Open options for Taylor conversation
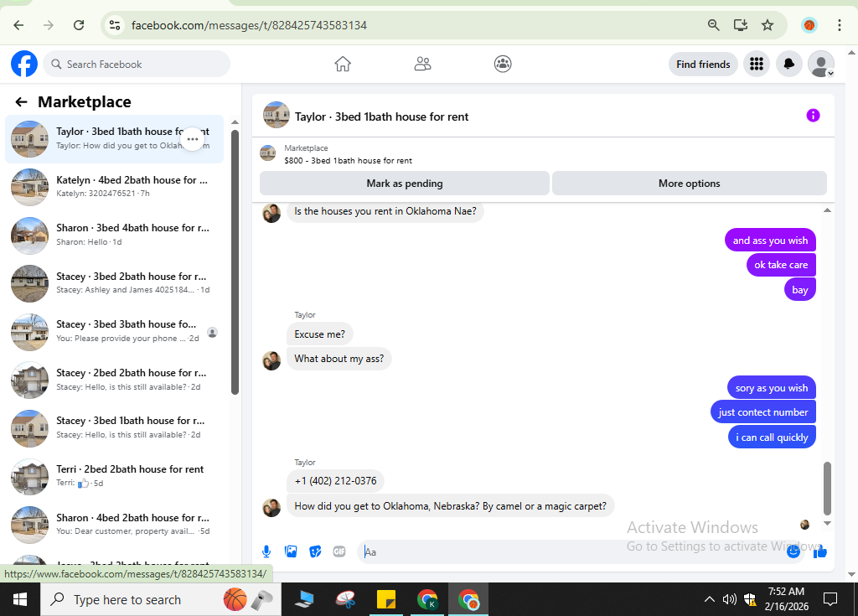This screenshot has width=858, height=616. [192, 139]
